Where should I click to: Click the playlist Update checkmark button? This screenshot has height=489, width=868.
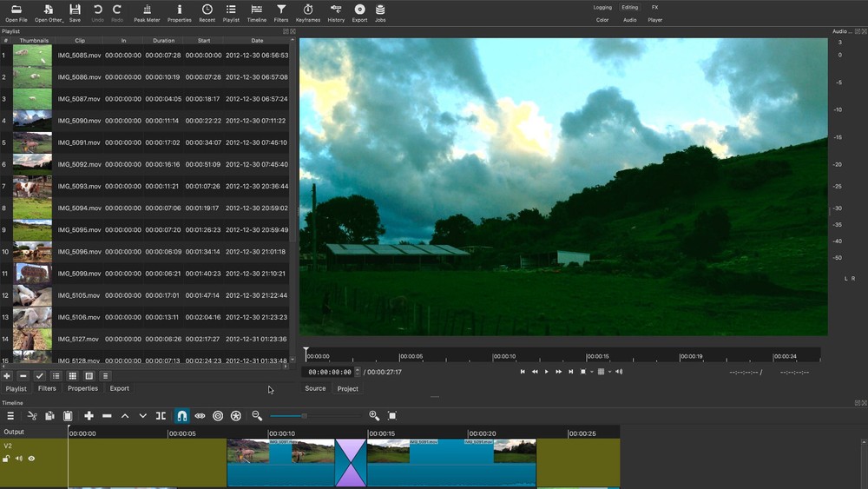click(39, 376)
